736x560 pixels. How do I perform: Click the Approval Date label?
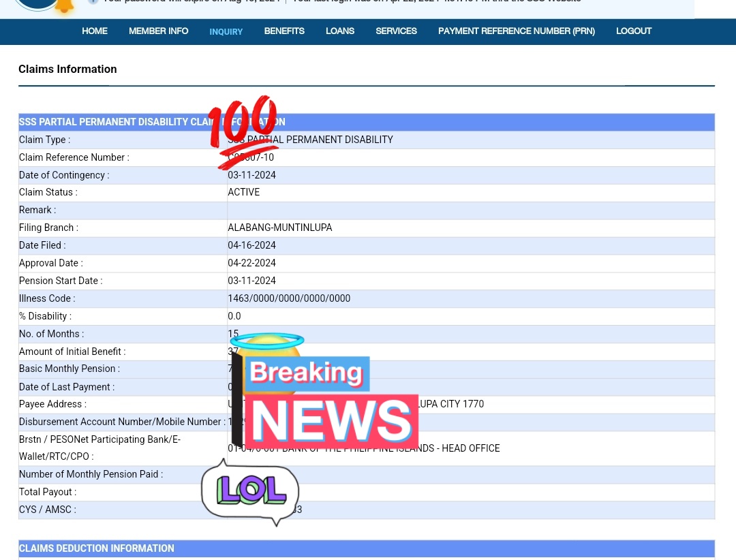[x=50, y=263]
